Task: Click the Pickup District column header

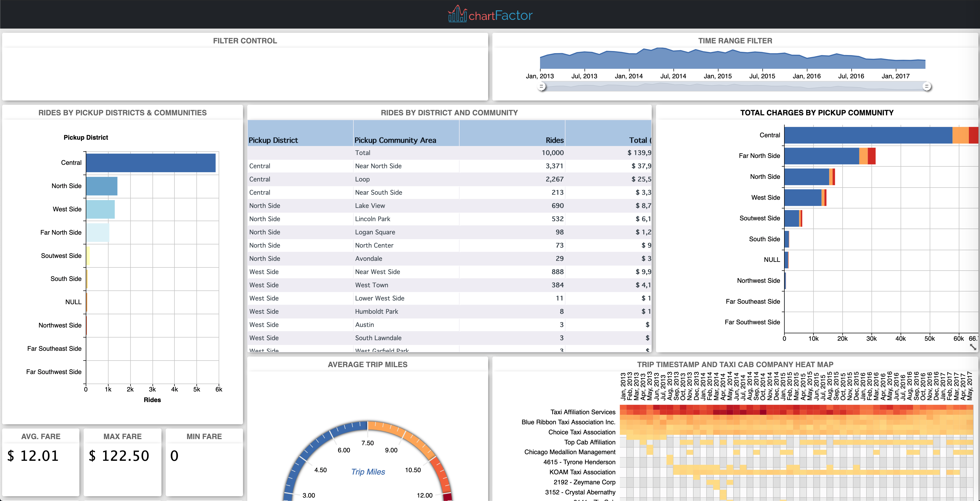Action: [x=273, y=140]
